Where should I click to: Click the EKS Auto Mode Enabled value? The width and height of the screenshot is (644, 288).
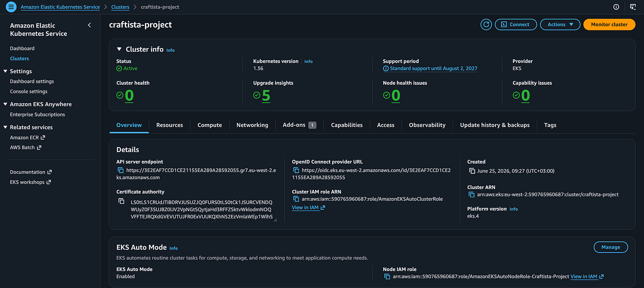pos(126,276)
